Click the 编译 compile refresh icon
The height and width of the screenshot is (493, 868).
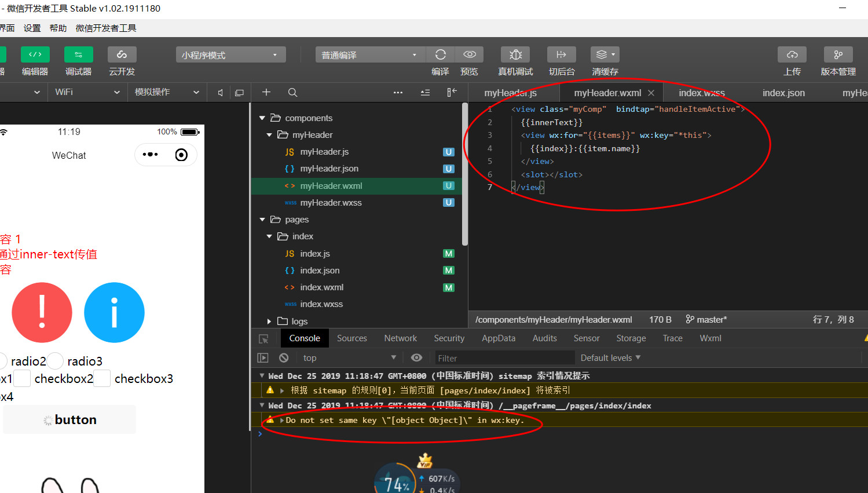[441, 54]
